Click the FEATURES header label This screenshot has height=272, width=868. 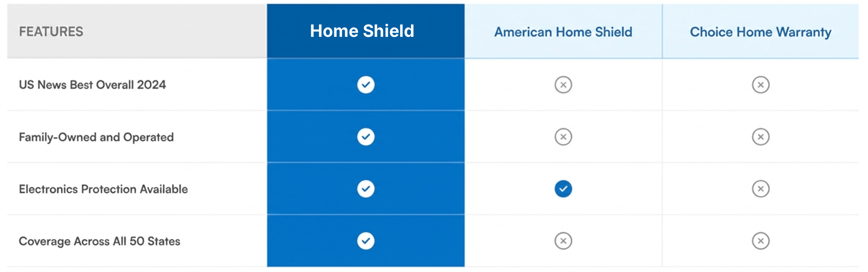point(51,32)
